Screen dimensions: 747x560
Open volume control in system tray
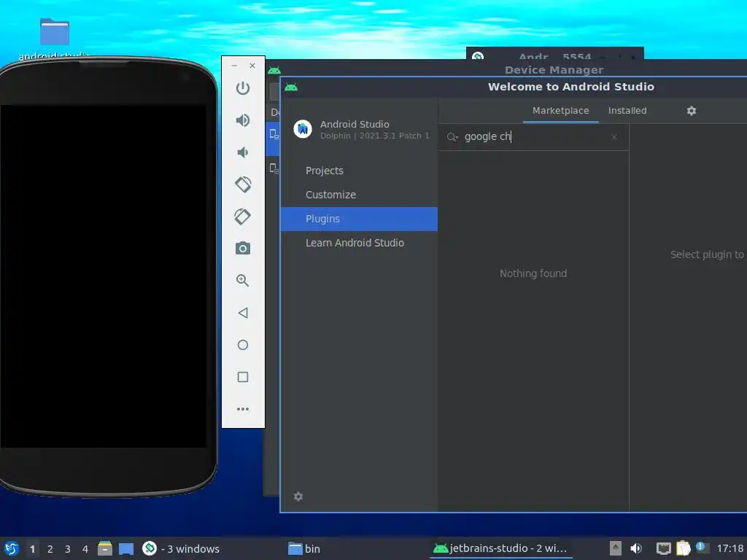tap(636, 548)
